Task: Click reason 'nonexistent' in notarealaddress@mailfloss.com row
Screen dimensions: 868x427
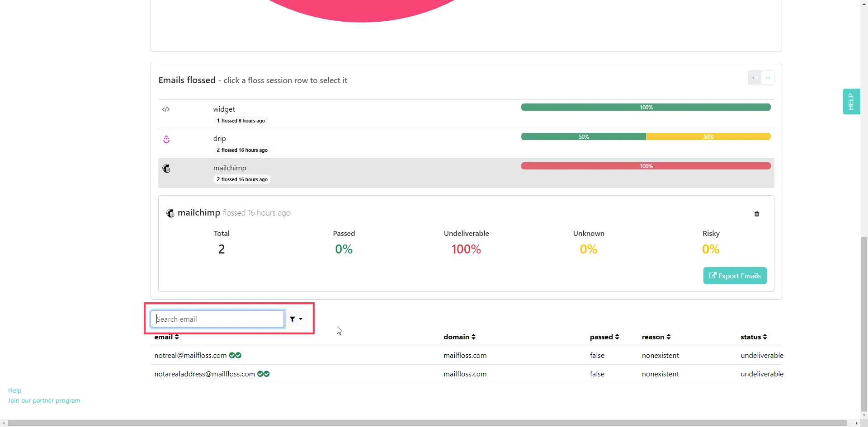Action: click(x=660, y=374)
